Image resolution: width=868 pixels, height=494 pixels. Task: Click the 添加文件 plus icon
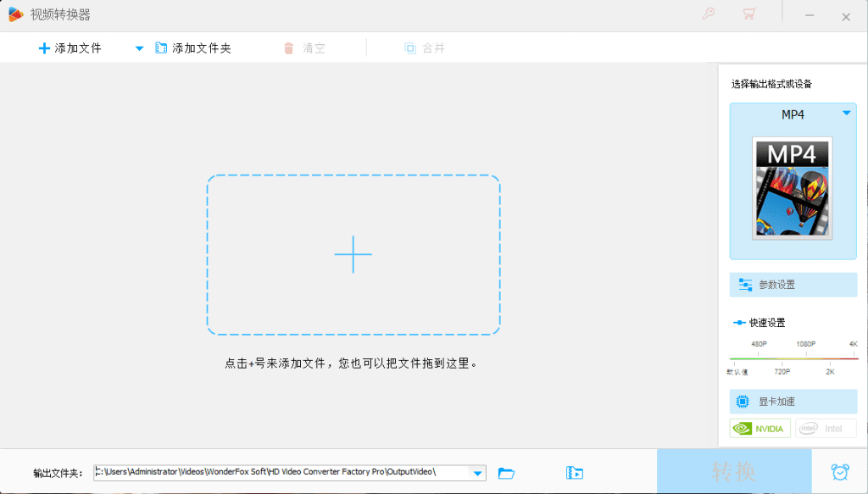point(44,47)
